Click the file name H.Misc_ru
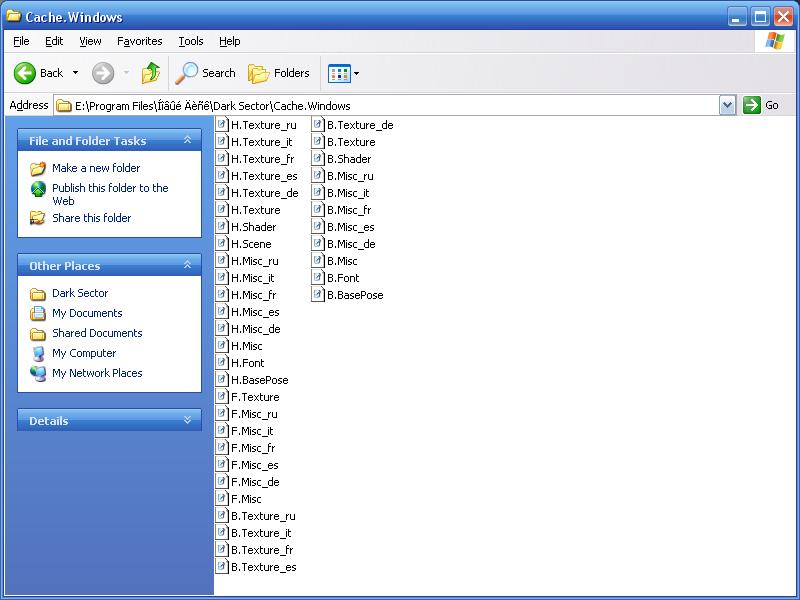Viewport: 800px width, 600px height. click(x=255, y=261)
